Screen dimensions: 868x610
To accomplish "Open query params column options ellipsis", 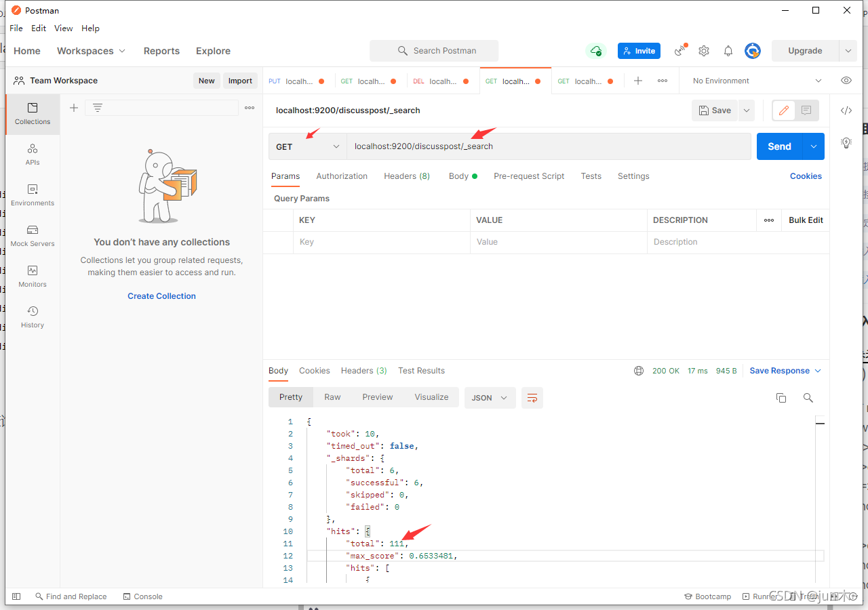I will point(769,220).
